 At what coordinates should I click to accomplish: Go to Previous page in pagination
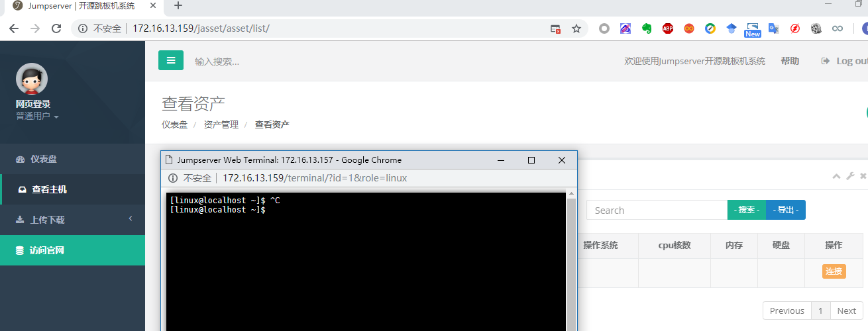[787, 310]
